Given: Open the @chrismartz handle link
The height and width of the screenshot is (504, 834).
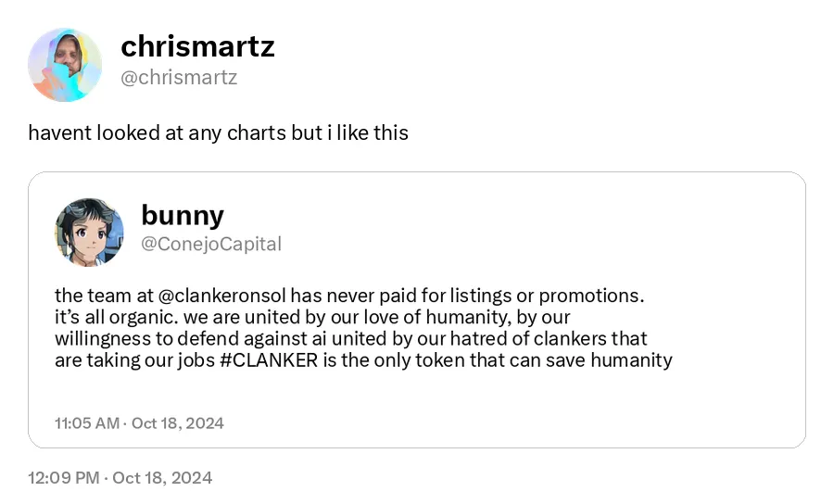Looking at the screenshot, I should click(179, 78).
